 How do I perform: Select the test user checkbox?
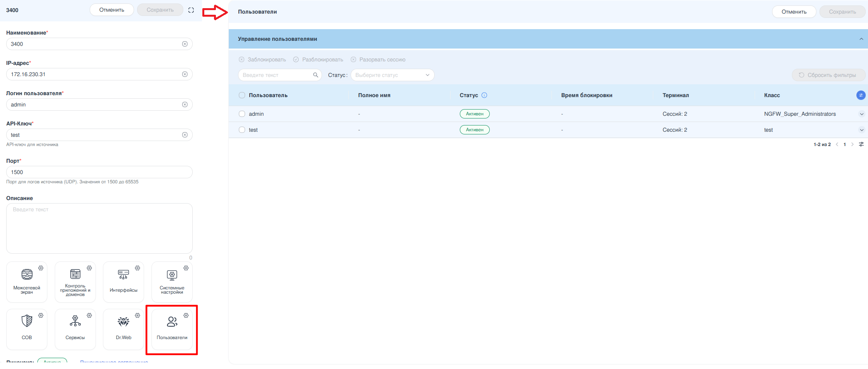242,130
